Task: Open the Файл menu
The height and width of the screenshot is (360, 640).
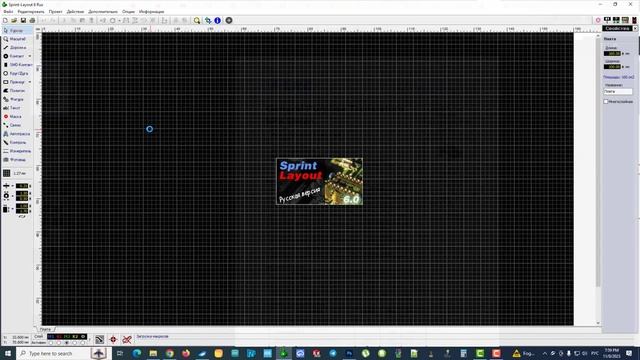Action: tap(8, 12)
